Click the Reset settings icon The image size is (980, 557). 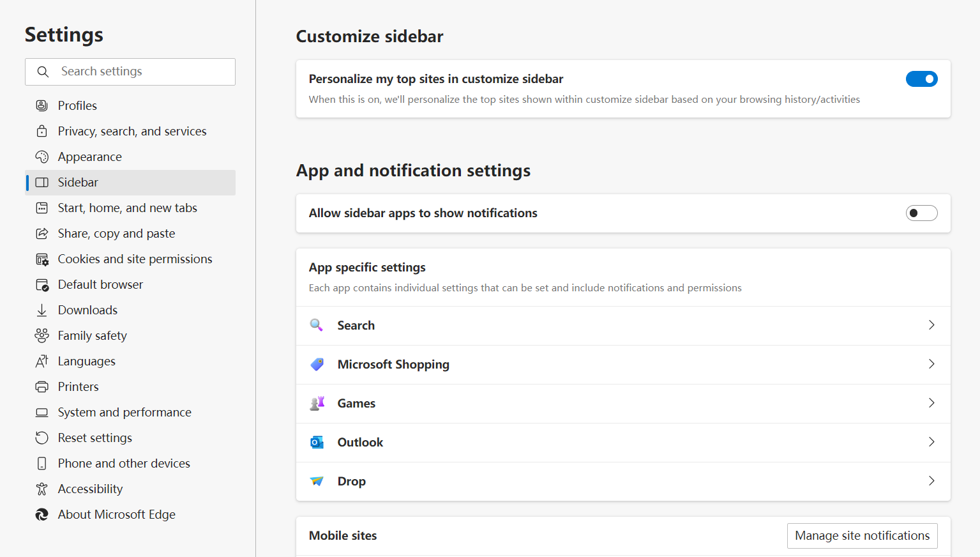point(42,438)
